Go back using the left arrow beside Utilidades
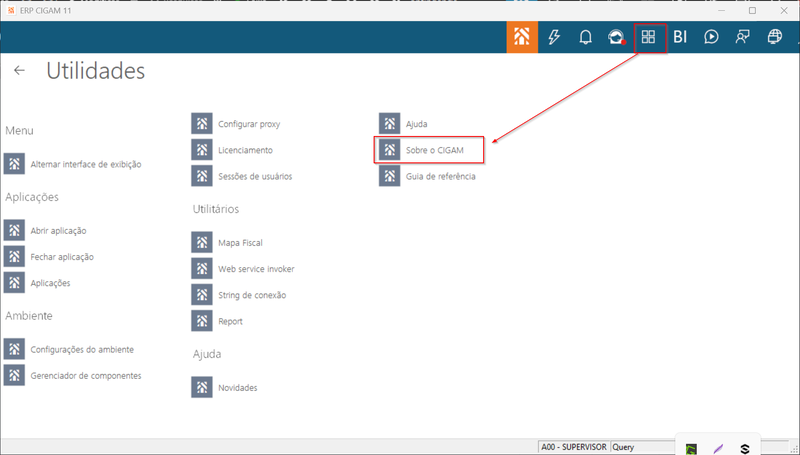 [x=19, y=70]
